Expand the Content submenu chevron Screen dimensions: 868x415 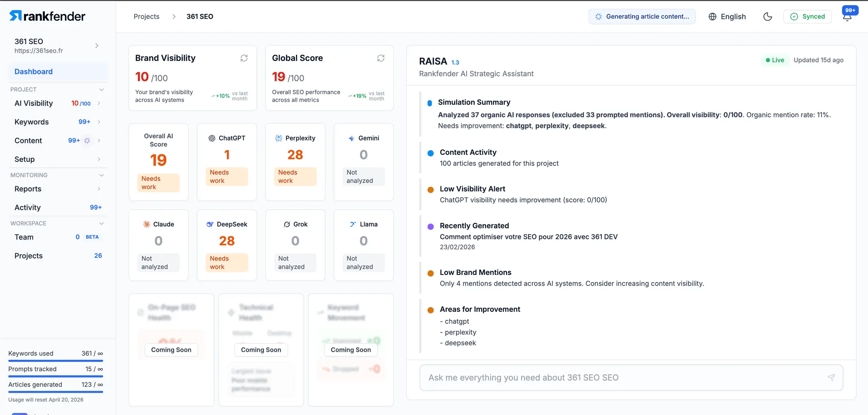tap(99, 140)
